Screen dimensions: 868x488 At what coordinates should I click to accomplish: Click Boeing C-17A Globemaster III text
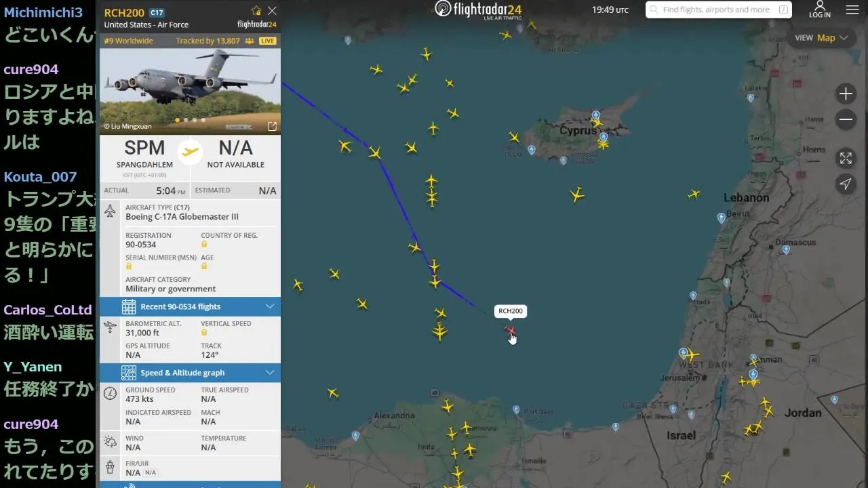pyautogui.click(x=182, y=217)
